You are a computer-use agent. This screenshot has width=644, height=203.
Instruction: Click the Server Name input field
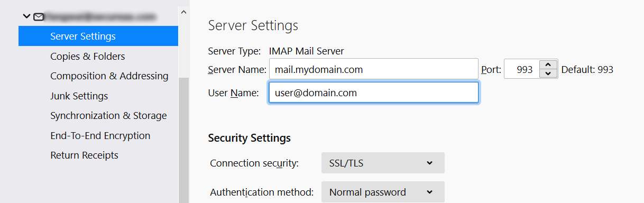373,69
